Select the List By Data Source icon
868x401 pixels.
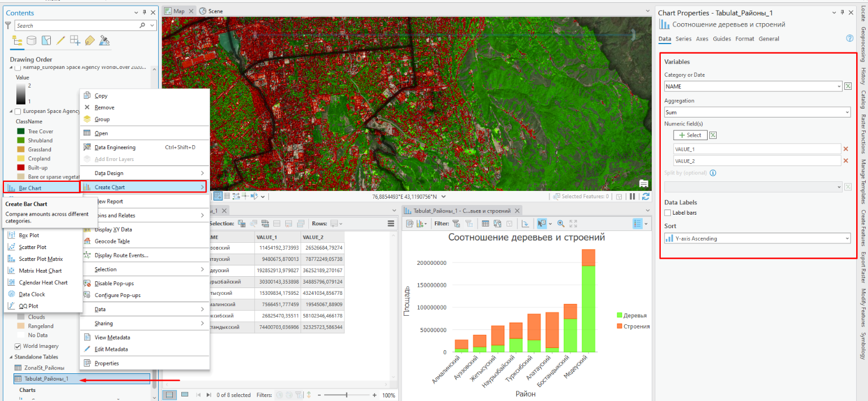click(32, 41)
